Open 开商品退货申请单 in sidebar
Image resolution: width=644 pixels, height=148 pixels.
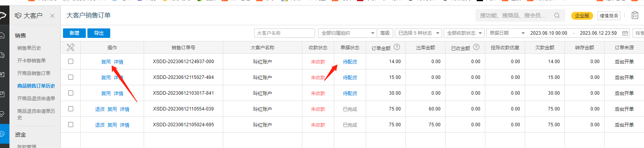(x=36, y=99)
